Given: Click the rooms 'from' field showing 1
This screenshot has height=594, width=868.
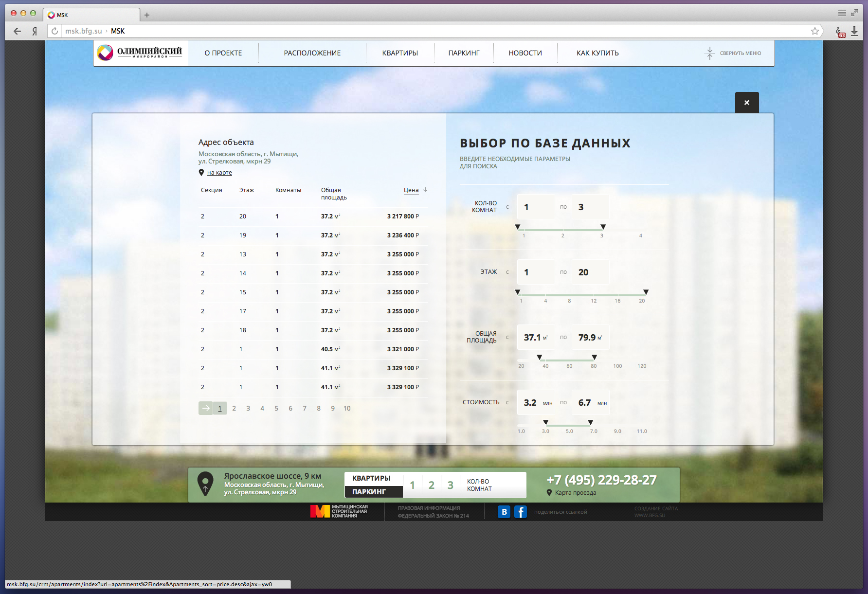Looking at the screenshot, I should point(536,207).
